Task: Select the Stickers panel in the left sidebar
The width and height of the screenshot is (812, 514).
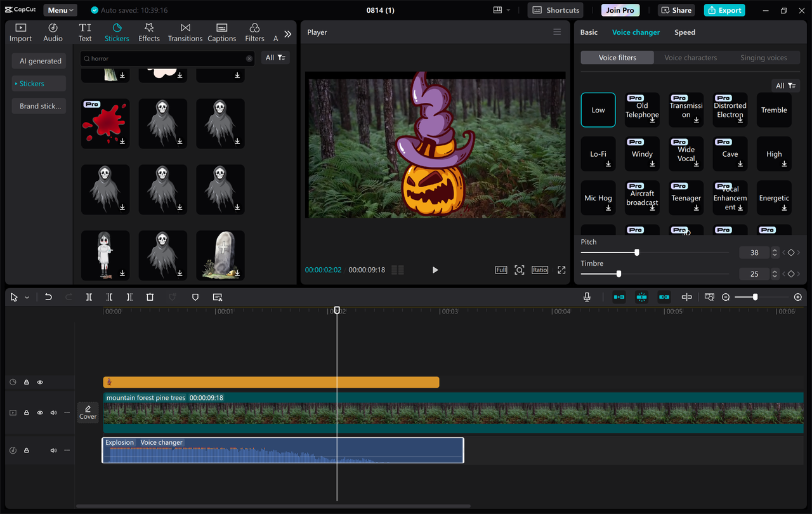Action: [117, 31]
